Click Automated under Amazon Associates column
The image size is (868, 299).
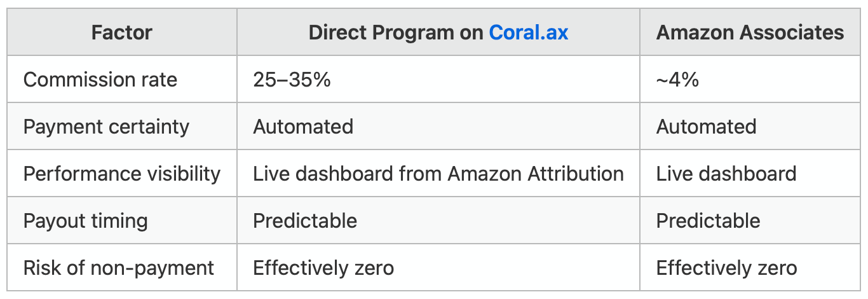[x=706, y=127]
